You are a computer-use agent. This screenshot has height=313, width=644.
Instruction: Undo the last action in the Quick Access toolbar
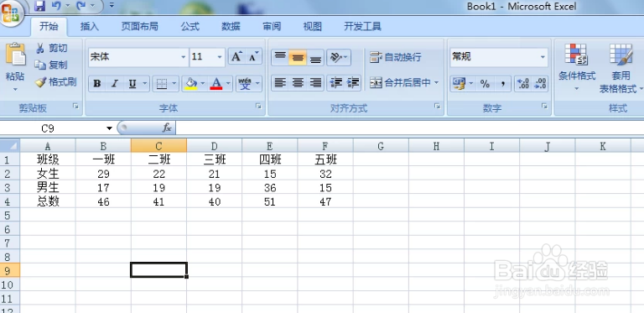pos(56,6)
